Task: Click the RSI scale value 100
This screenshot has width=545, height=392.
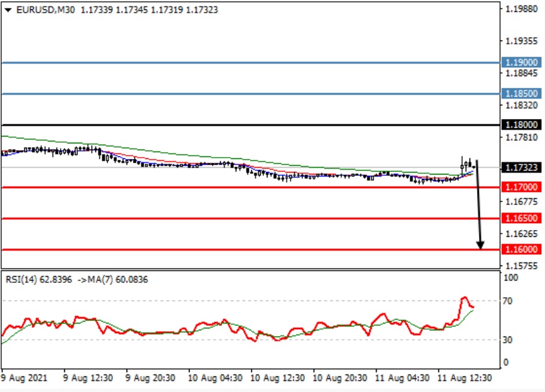Action: pyautogui.click(x=511, y=278)
